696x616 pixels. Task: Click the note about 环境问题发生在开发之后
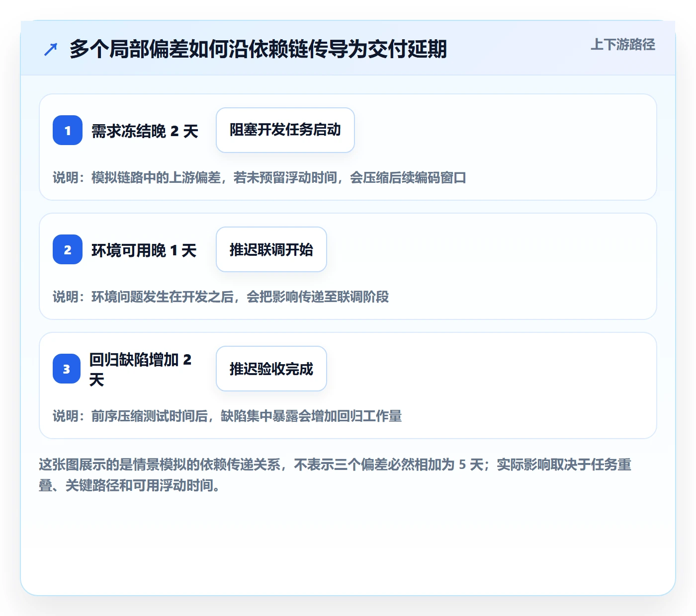tap(221, 297)
